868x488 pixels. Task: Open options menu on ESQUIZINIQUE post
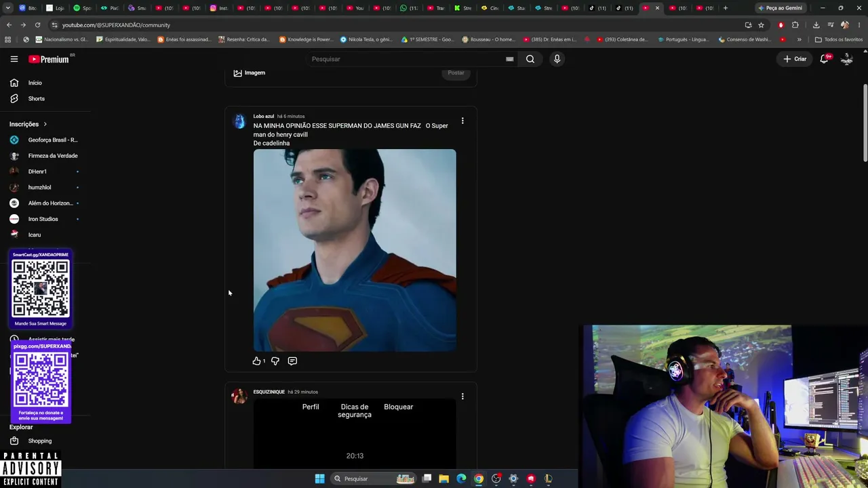tap(462, 396)
